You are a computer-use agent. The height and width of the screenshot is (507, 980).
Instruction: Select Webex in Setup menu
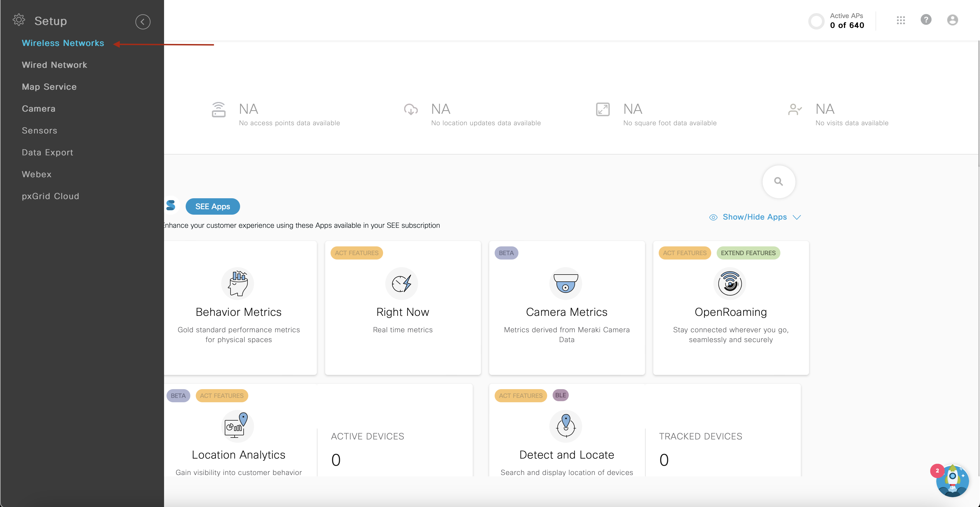point(37,174)
